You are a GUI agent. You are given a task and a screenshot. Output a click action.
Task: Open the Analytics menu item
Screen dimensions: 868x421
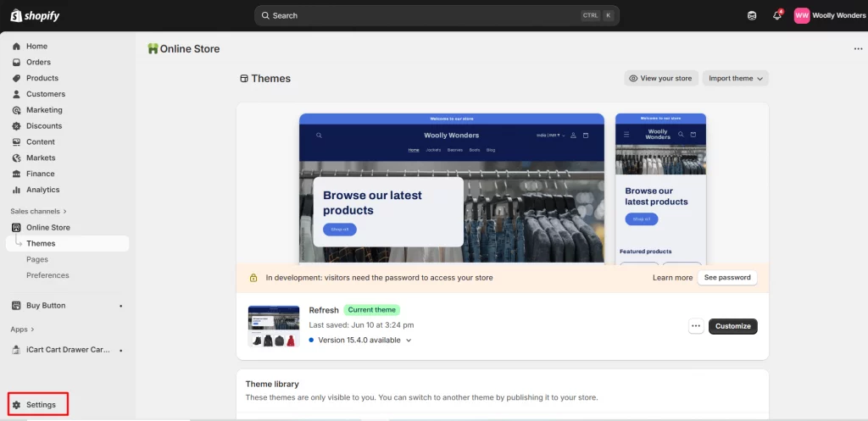(x=42, y=190)
